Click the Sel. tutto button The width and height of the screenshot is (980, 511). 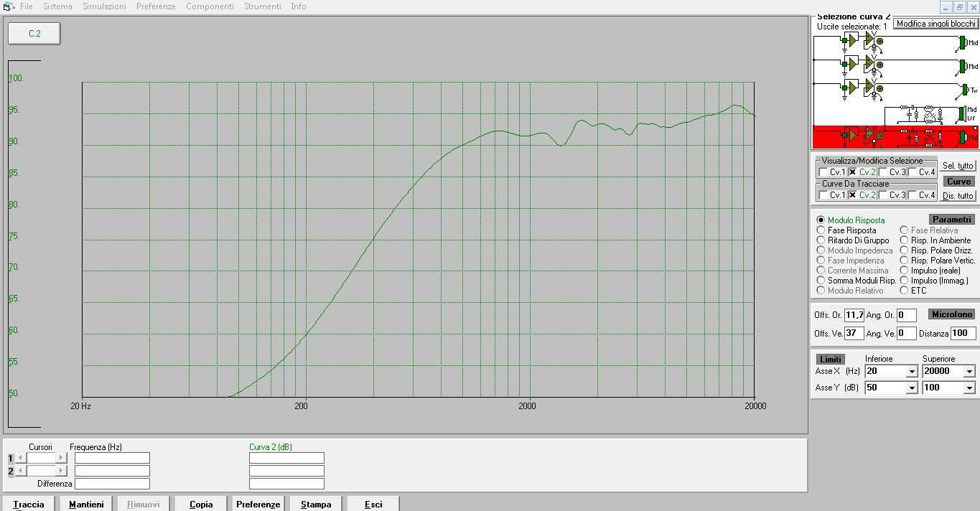[958, 166]
